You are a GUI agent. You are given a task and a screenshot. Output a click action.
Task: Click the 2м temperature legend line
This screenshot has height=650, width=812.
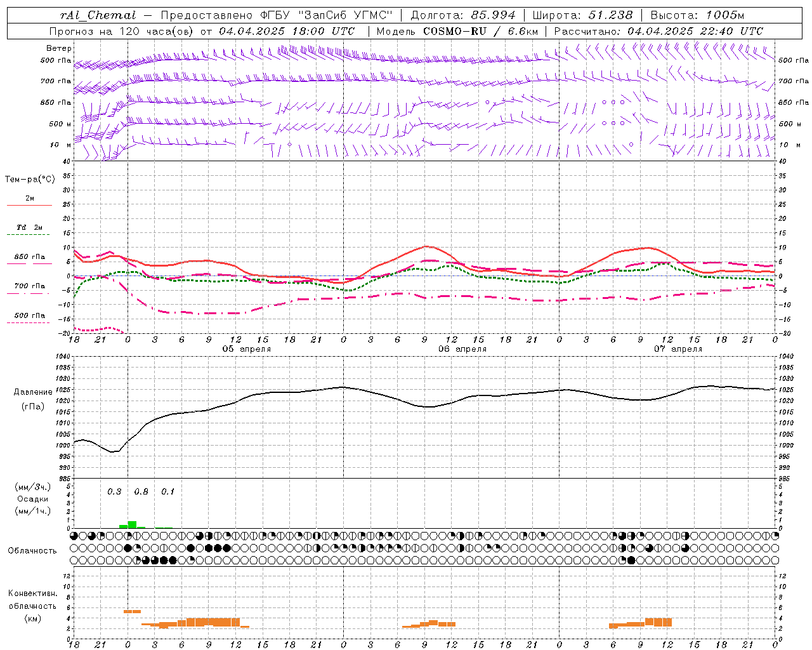tap(29, 205)
